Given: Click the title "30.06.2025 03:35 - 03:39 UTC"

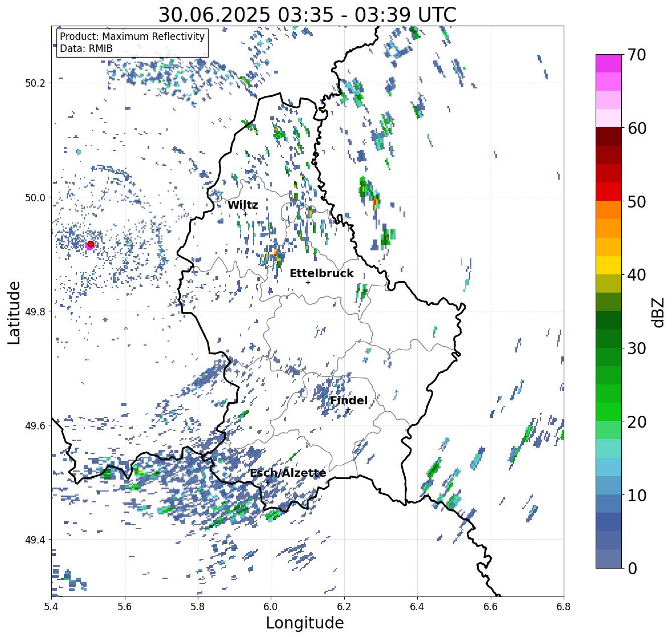Looking at the screenshot, I should [x=307, y=15].
